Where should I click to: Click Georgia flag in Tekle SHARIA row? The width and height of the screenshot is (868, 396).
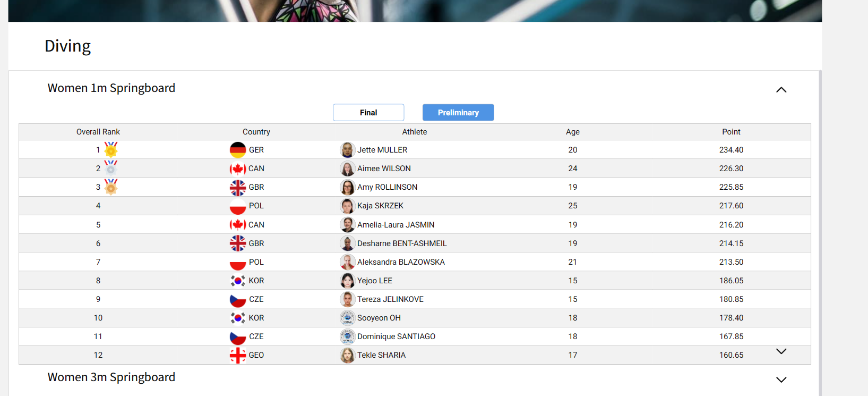coord(238,355)
